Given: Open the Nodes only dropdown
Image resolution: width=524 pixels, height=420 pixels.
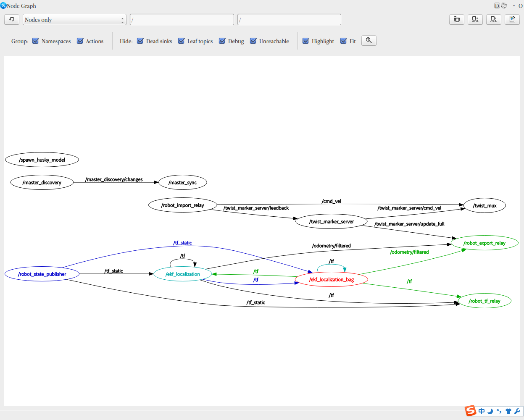Looking at the screenshot, I should coord(74,20).
